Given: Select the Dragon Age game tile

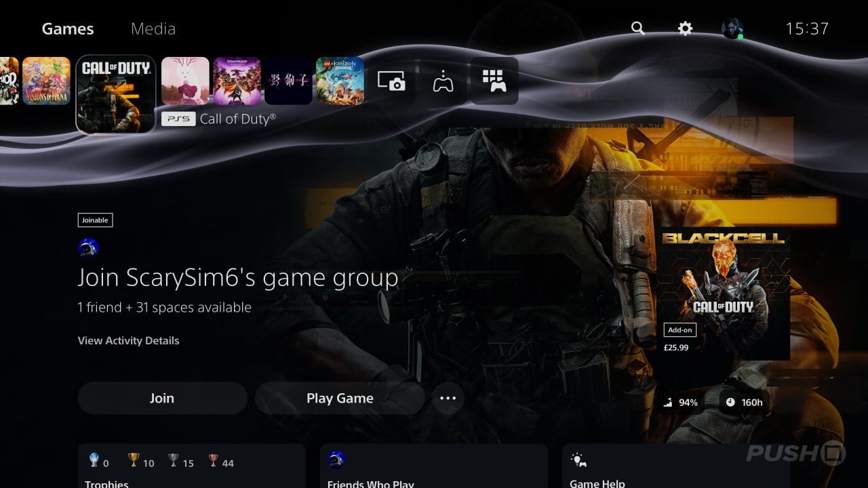Looking at the screenshot, I should 237,81.
